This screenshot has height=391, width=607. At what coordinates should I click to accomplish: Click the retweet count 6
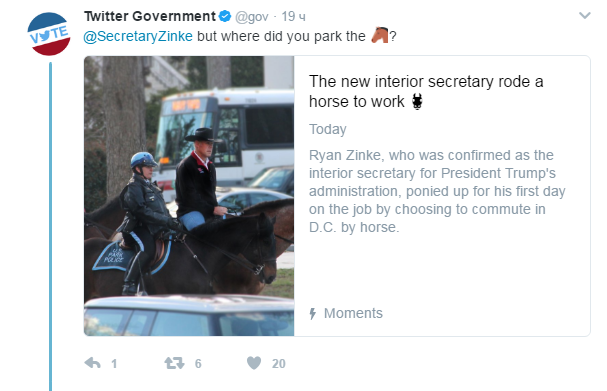198,364
